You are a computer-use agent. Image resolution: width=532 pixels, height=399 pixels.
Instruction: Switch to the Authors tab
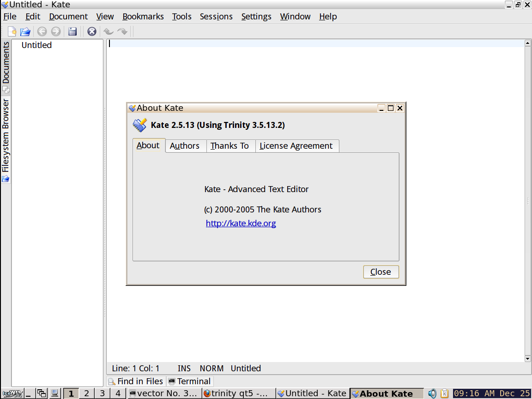[x=186, y=146]
